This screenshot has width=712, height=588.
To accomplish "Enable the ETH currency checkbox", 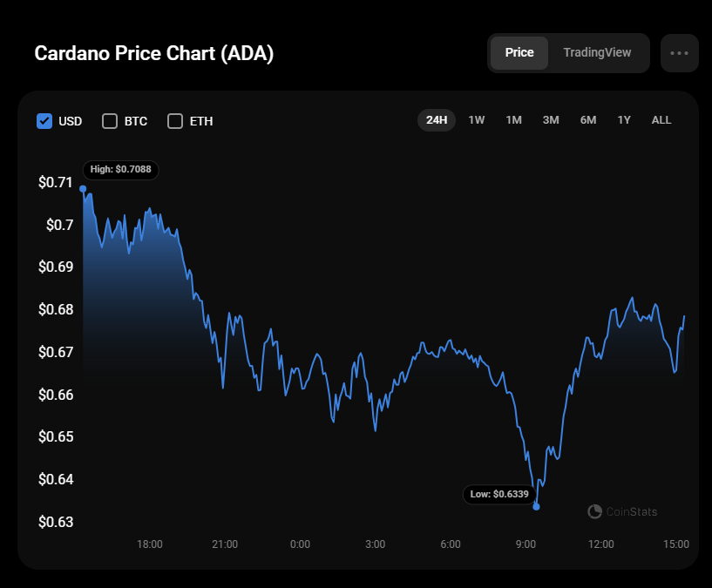I will 175,121.
